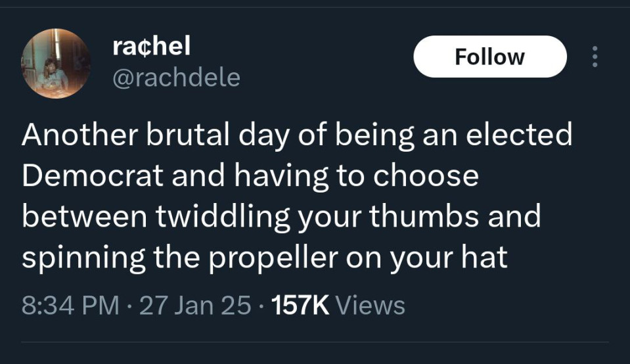Open the @rachdele handle link
630x364 pixels.
(x=176, y=78)
